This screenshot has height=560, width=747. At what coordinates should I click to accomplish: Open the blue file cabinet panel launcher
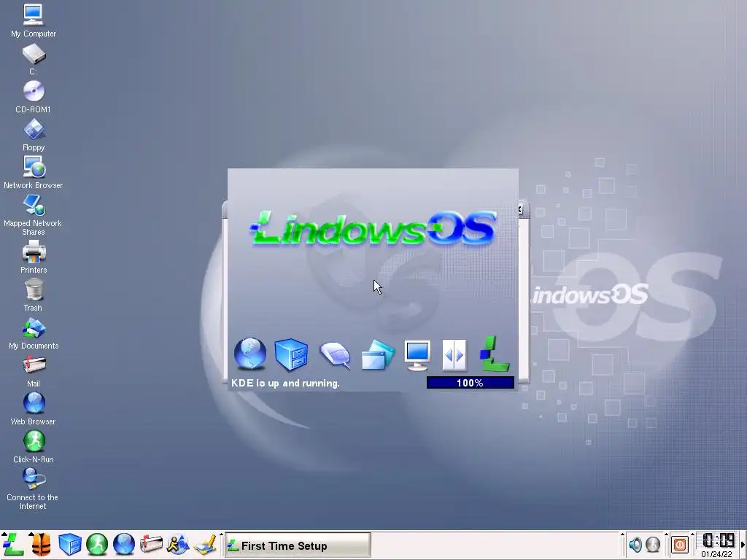69,544
